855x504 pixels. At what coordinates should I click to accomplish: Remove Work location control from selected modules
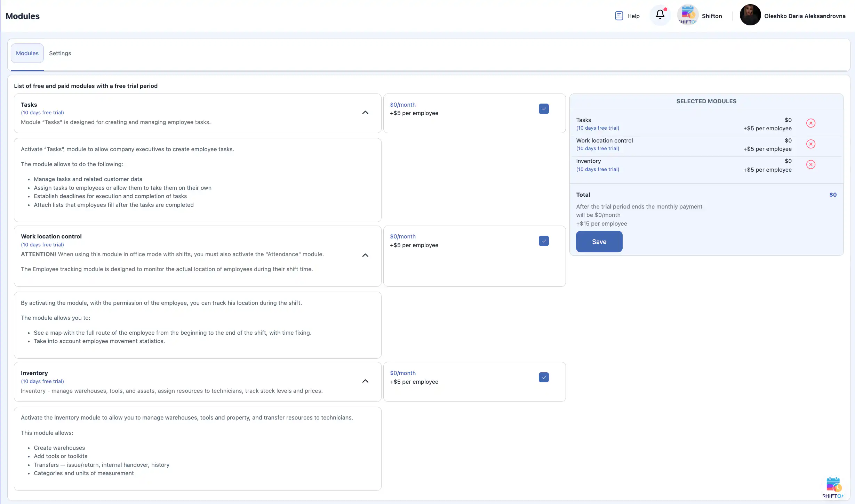click(x=810, y=144)
